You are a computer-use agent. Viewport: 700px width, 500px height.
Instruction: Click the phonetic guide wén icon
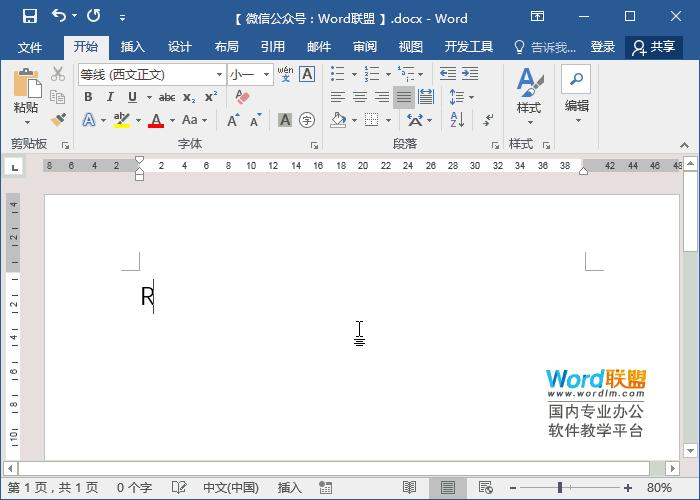click(x=285, y=74)
